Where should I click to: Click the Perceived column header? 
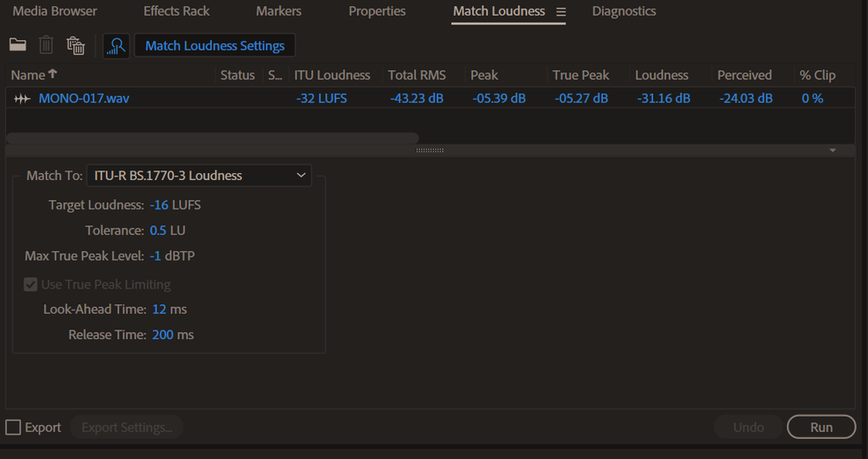(x=744, y=75)
